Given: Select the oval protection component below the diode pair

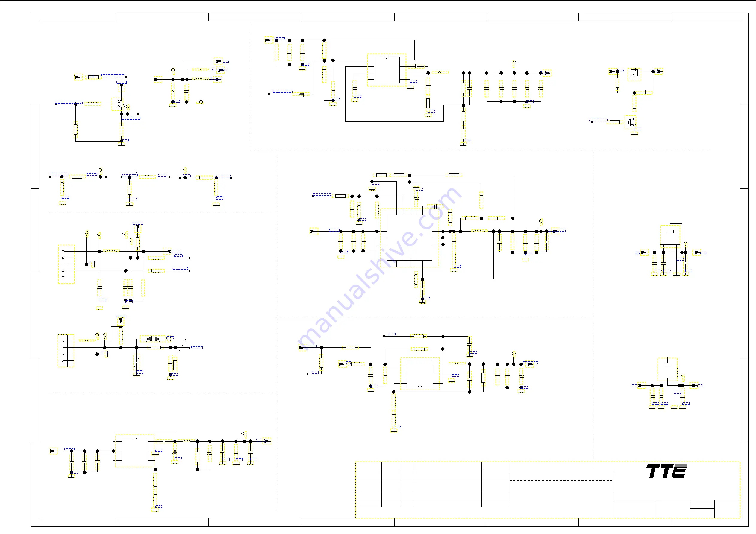Looking at the screenshot, I should point(137,362).
